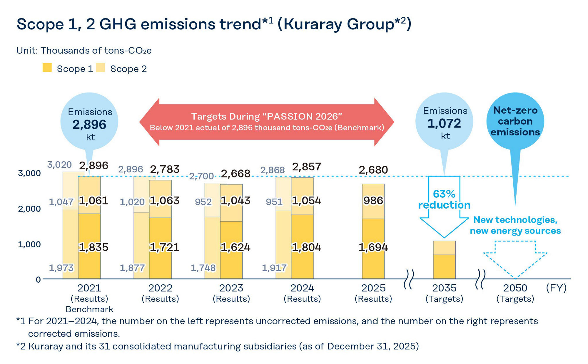
Task: Click footnote *1 about uncorrected emissions
Action: [x=277, y=327]
